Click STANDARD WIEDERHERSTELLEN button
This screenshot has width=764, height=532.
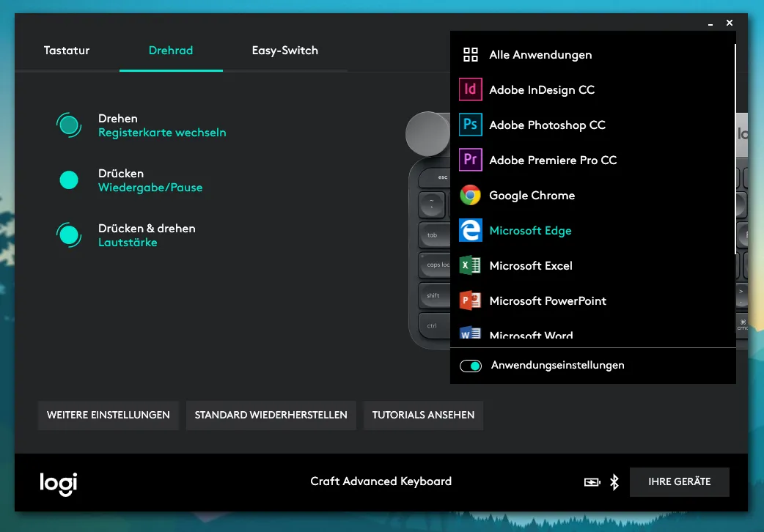(271, 415)
